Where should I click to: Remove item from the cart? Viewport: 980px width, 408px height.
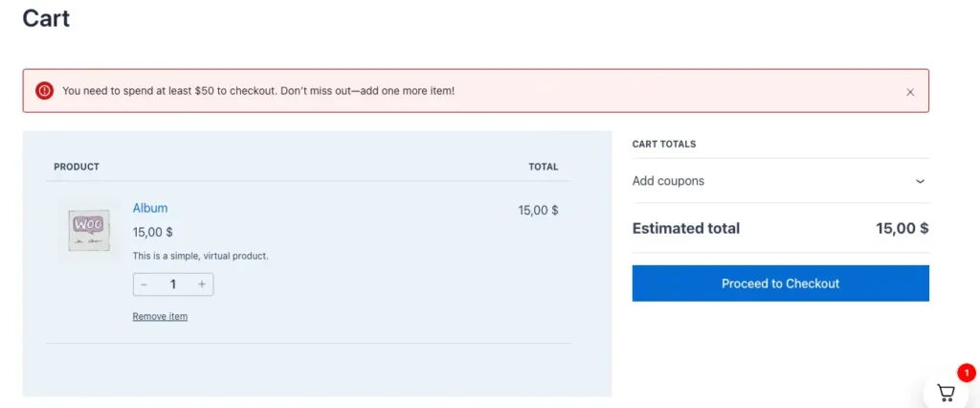[160, 317]
